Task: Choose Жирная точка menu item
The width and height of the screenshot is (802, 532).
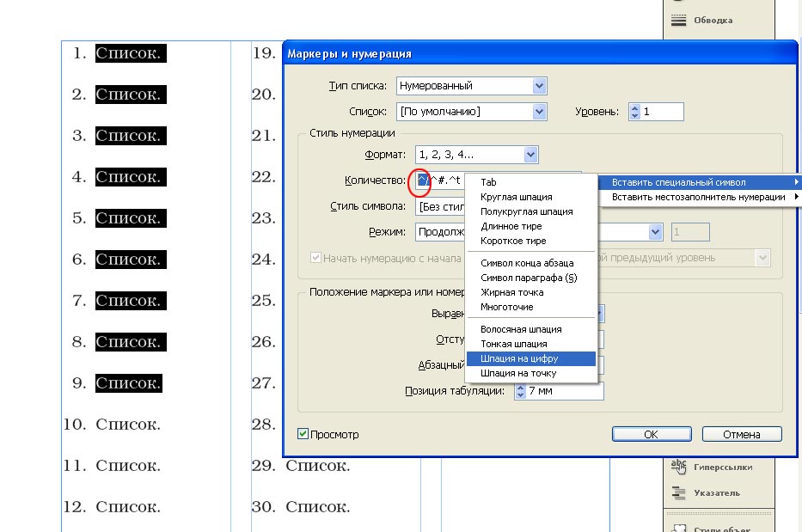Action: (531, 292)
